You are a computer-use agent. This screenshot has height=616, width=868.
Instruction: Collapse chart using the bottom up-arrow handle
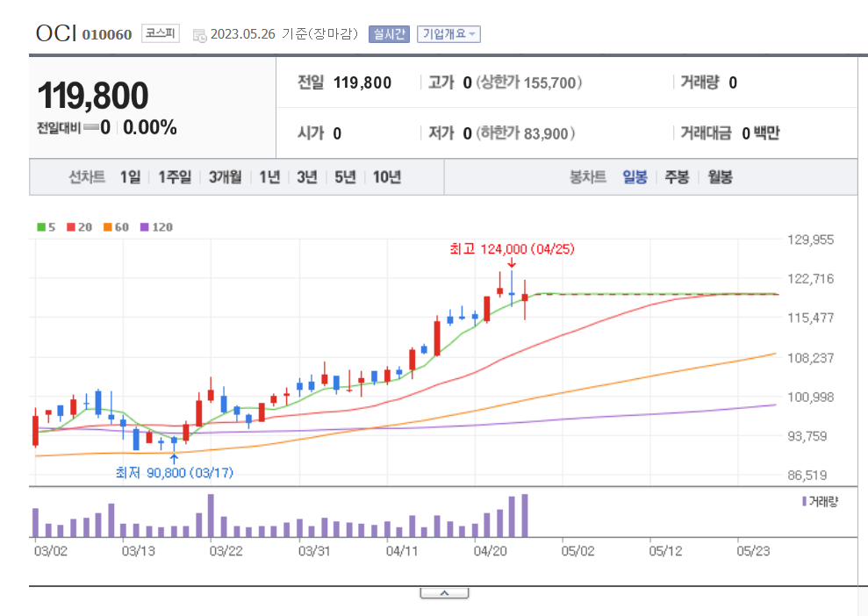(x=444, y=593)
